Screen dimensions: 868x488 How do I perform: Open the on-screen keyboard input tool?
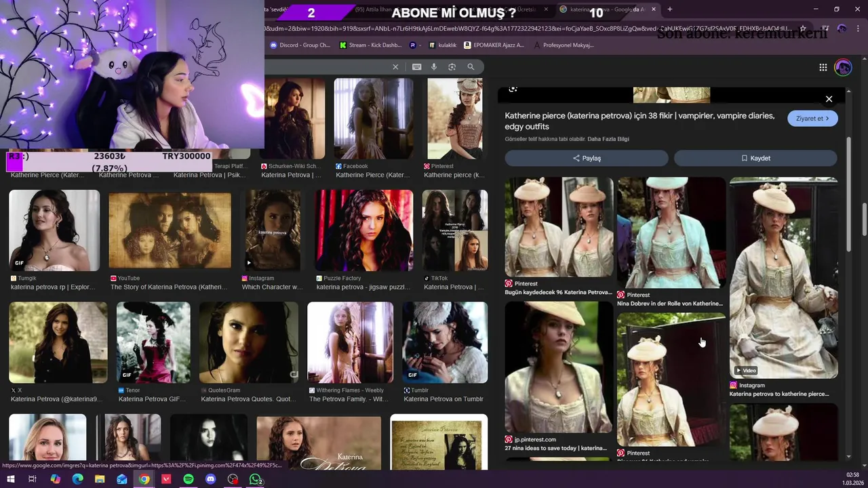pyautogui.click(x=416, y=67)
